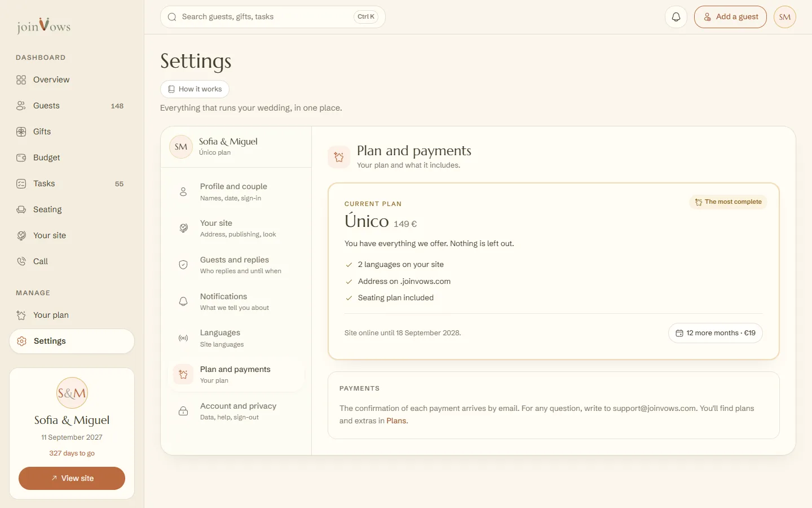Screen dimensions: 812x508
Task: Click the View site button
Action: tap(72, 478)
